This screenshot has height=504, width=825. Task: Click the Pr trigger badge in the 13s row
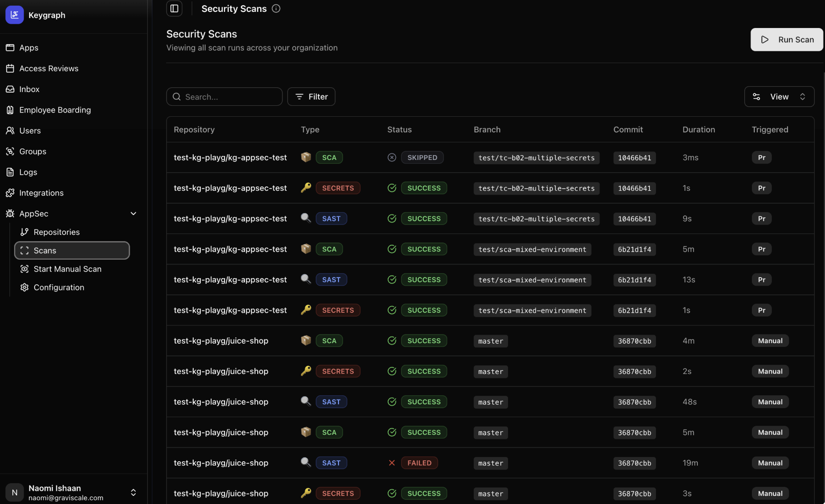click(x=762, y=280)
